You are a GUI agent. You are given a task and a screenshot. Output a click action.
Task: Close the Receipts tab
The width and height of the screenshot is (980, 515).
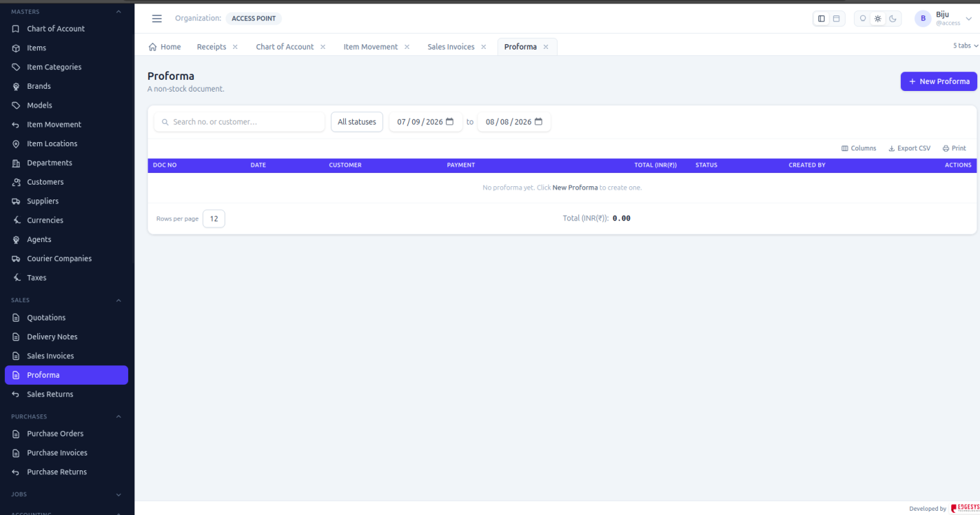235,47
